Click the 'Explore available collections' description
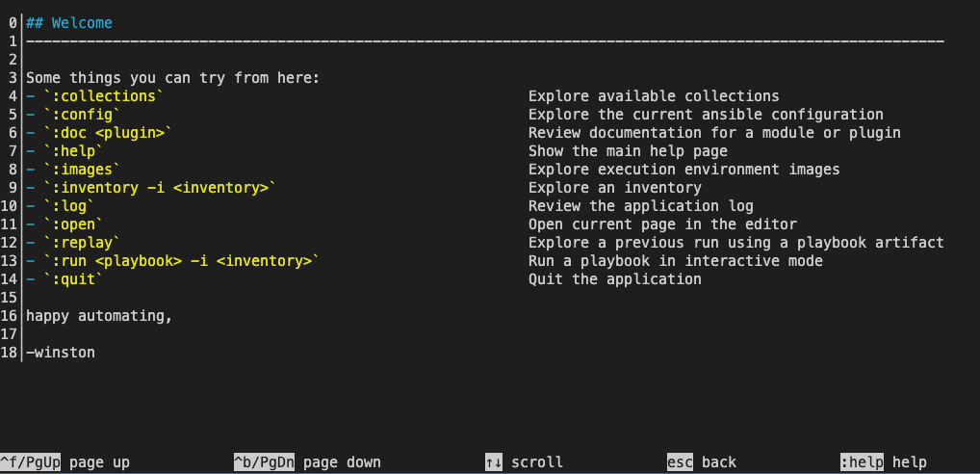Image resolution: width=980 pixels, height=474 pixels. pyautogui.click(x=654, y=96)
